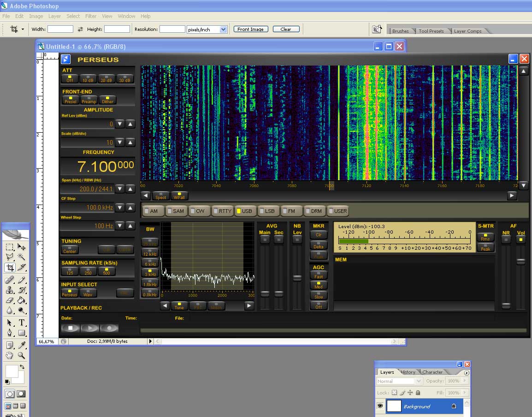
Task: Open the Layers palette options menu arrow
Action: 467,373
